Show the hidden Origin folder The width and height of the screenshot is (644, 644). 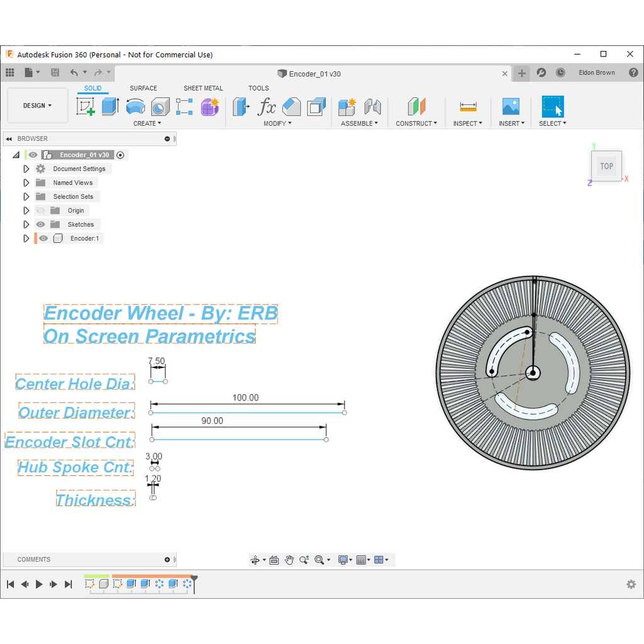click(x=40, y=210)
